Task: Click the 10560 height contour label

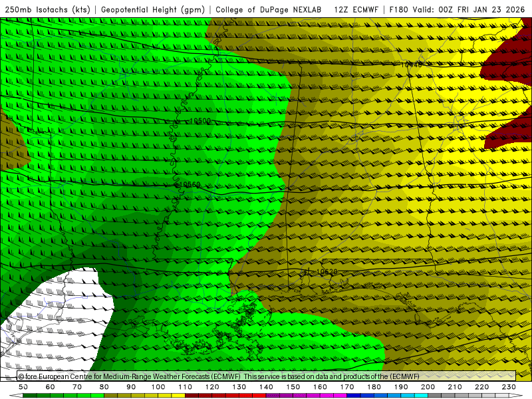Action: [x=190, y=184]
